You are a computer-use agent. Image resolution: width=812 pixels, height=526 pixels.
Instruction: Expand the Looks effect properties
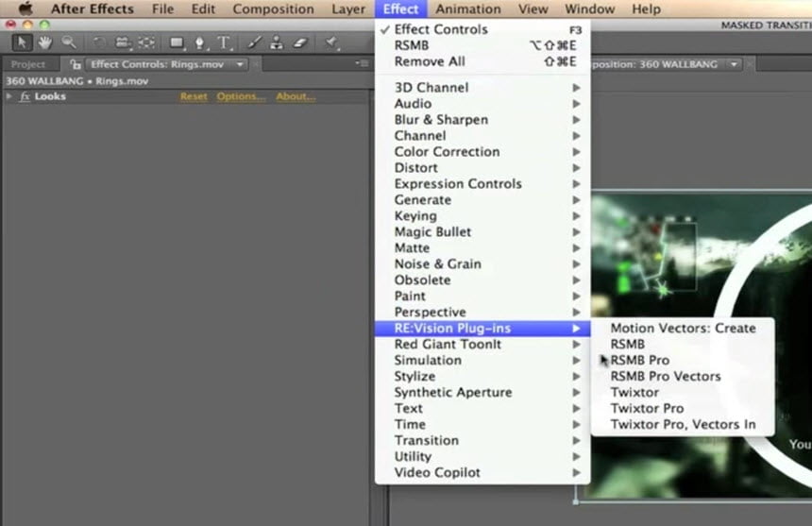pyautogui.click(x=8, y=96)
